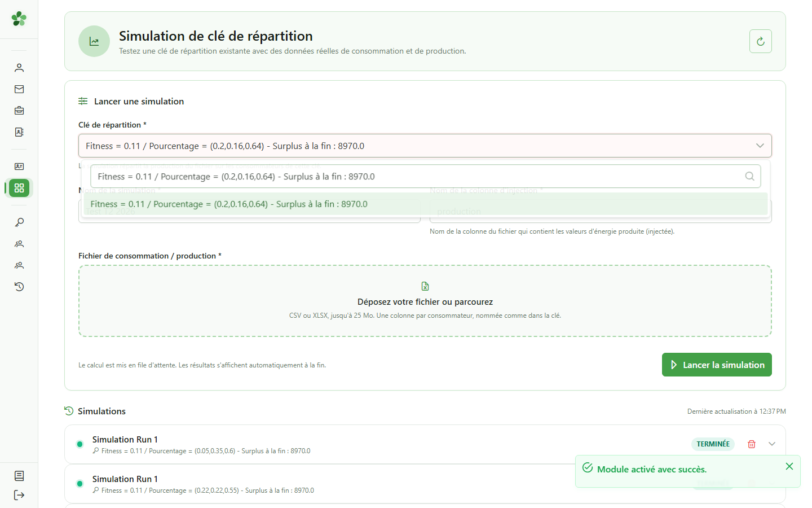
Task: Click the success checkmark icon in toast
Action: (588, 468)
